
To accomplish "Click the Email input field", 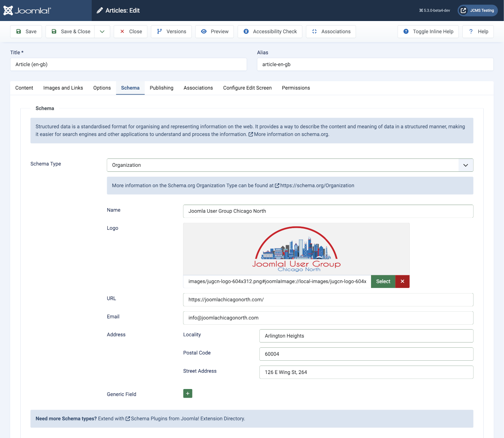I will [x=328, y=318].
